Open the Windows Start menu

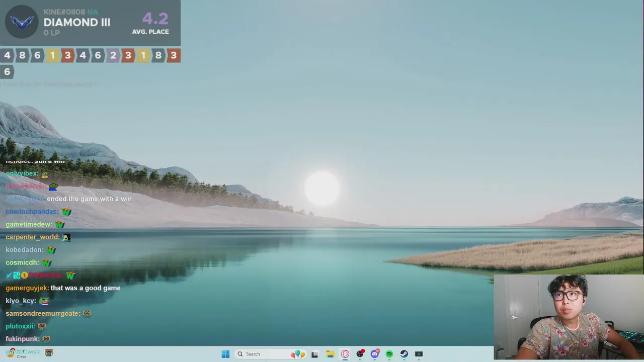225,354
